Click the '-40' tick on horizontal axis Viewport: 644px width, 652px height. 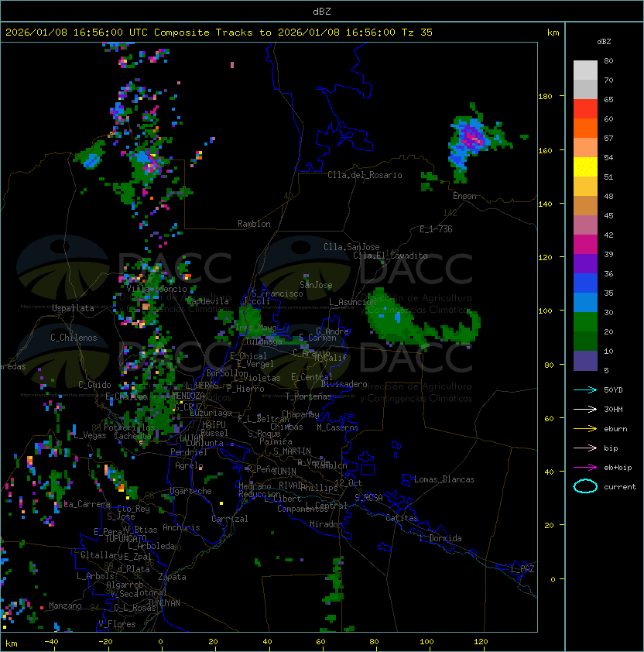click(x=51, y=642)
